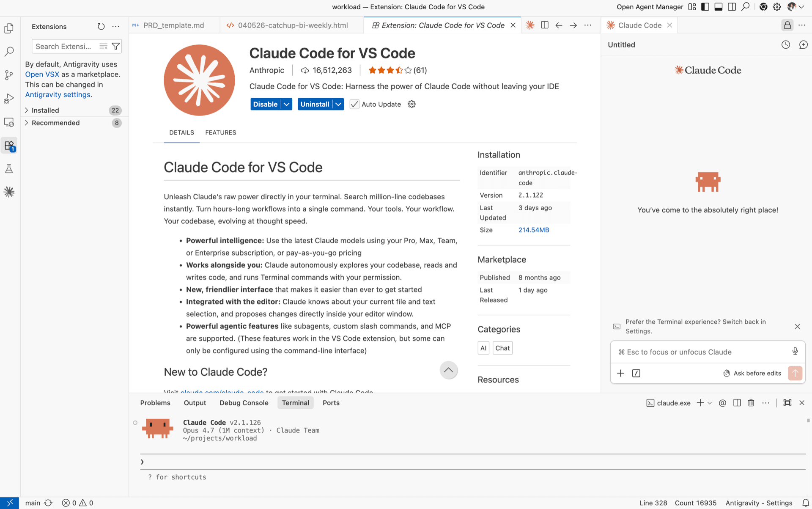
Task: Toggle Ask before edits mode
Action: pos(752,373)
